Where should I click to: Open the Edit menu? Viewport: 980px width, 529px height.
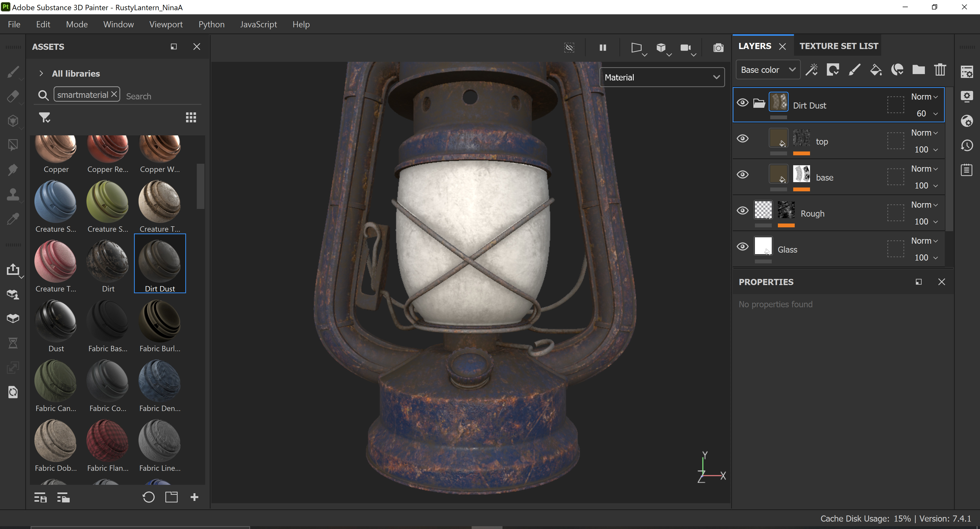[43, 24]
